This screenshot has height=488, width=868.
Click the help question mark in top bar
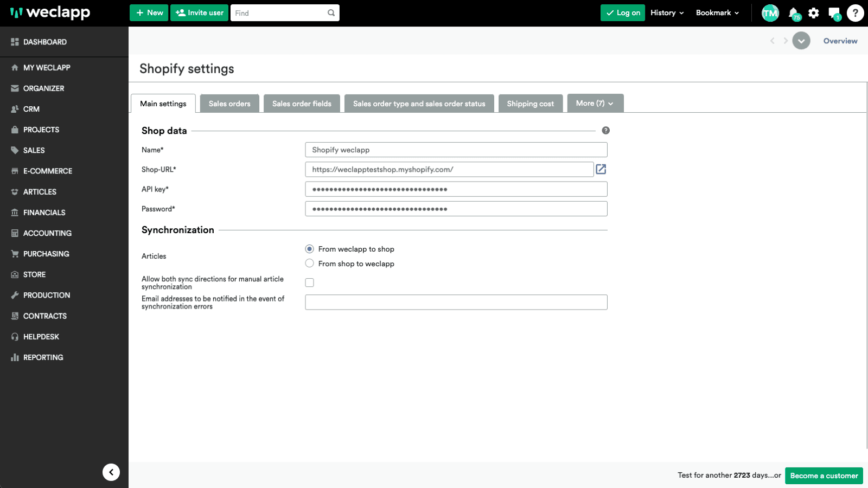point(855,13)
